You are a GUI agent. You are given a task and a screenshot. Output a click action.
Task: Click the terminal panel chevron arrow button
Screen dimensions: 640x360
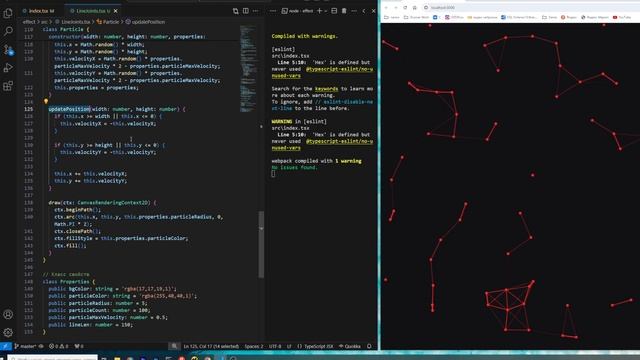pos(364,11)
